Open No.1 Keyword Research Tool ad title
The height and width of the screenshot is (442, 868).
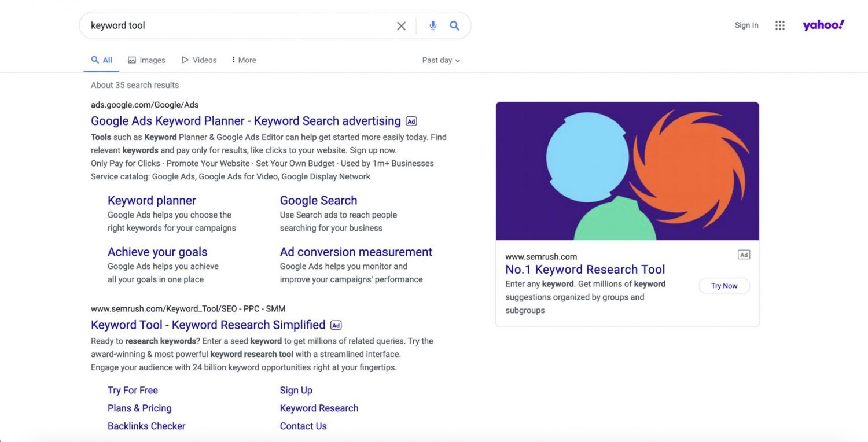tap(585, 270)
